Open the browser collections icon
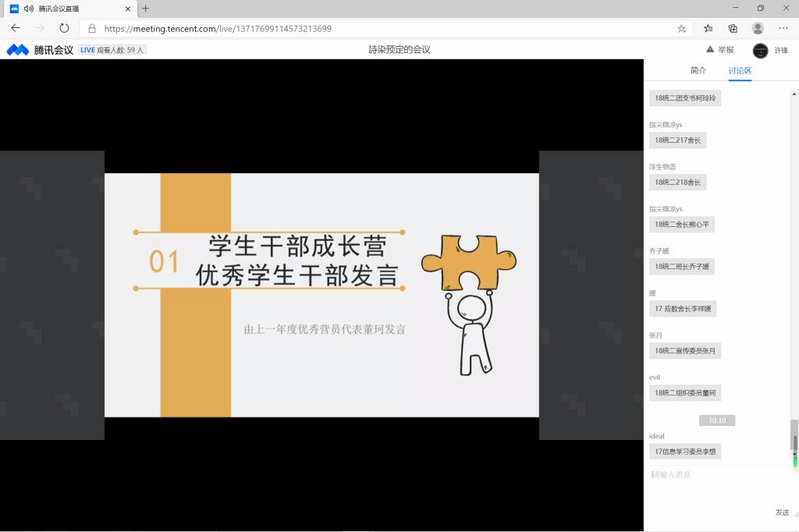The image size is (799, 532). click(733, 28)
